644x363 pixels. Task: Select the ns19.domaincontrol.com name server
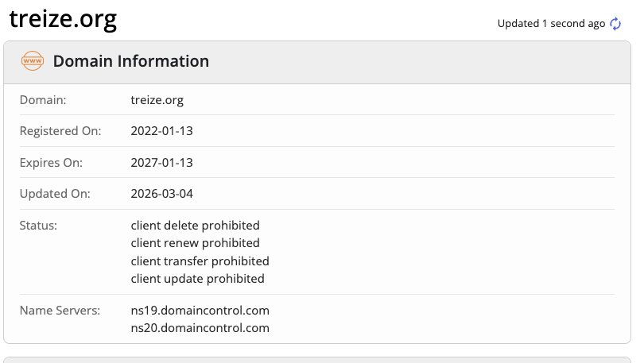pos(200,310)
